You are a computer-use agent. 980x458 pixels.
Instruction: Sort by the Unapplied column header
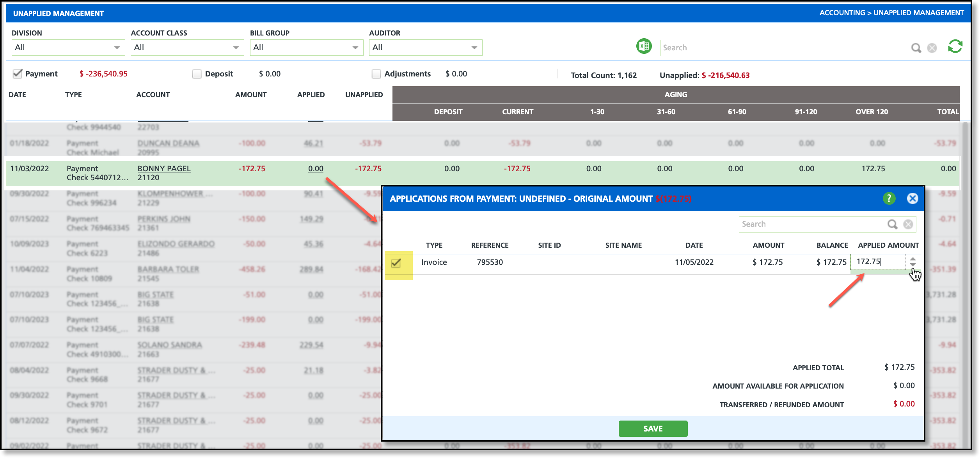pos(364,95)
